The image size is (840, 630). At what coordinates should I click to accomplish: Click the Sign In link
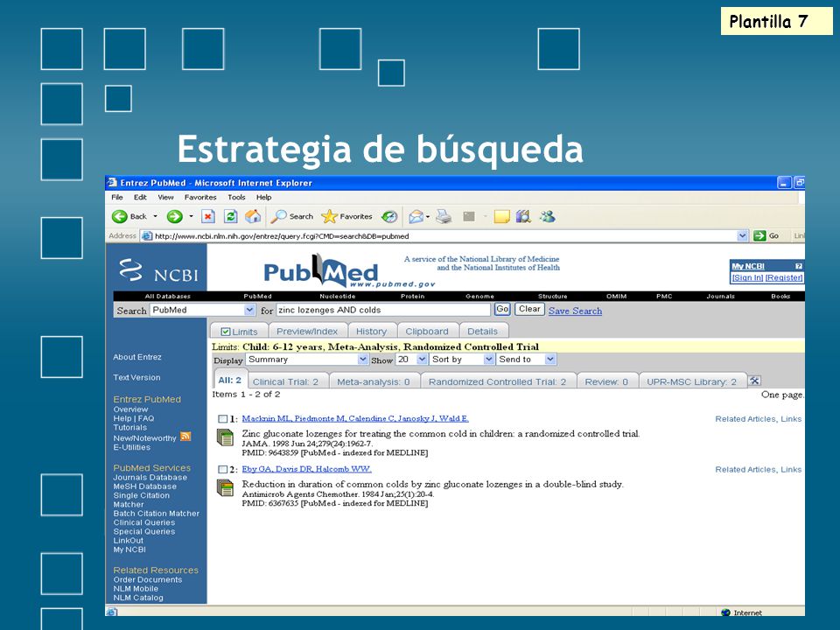747,277
